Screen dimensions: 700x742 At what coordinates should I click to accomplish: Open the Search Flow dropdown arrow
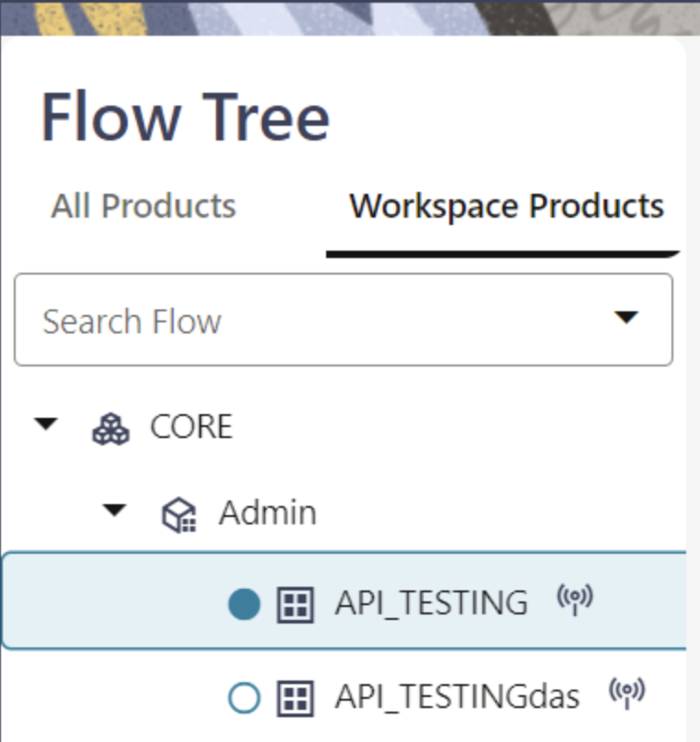(626, 318)
